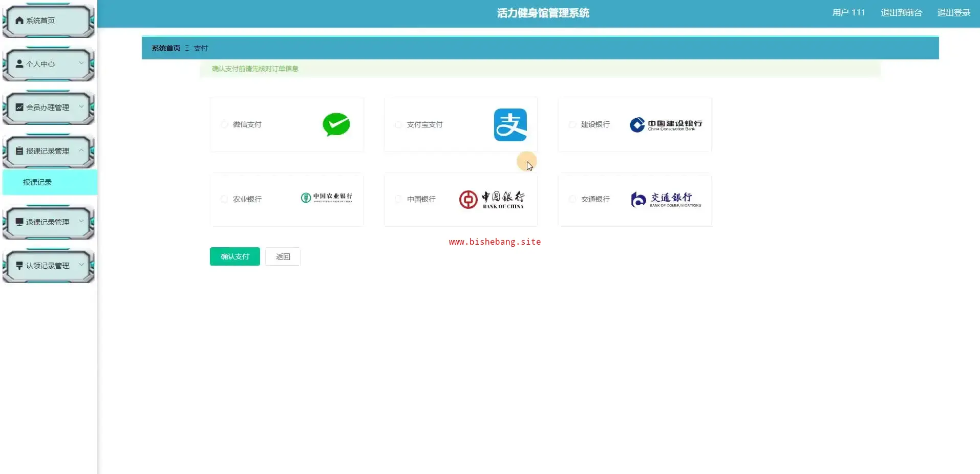Viewport: 980px width, 474px height.
Task: Select the 微信支付 radio button
Action: coord(224,124)
